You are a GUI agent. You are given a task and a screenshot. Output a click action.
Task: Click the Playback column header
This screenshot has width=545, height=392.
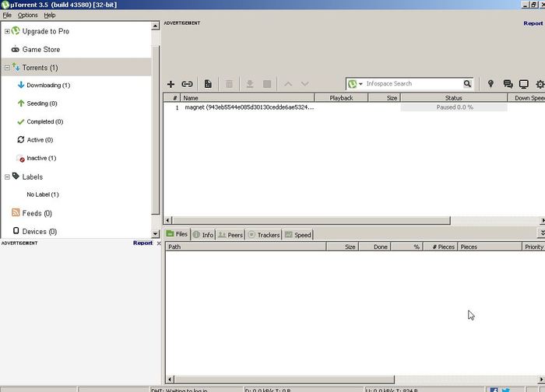click(341, 98)
